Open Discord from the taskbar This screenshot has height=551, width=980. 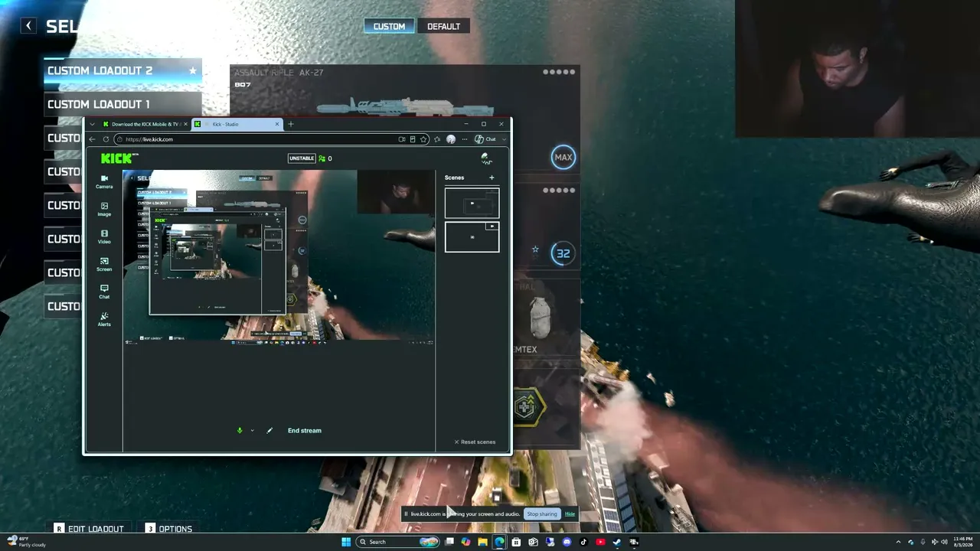(567, 542)
